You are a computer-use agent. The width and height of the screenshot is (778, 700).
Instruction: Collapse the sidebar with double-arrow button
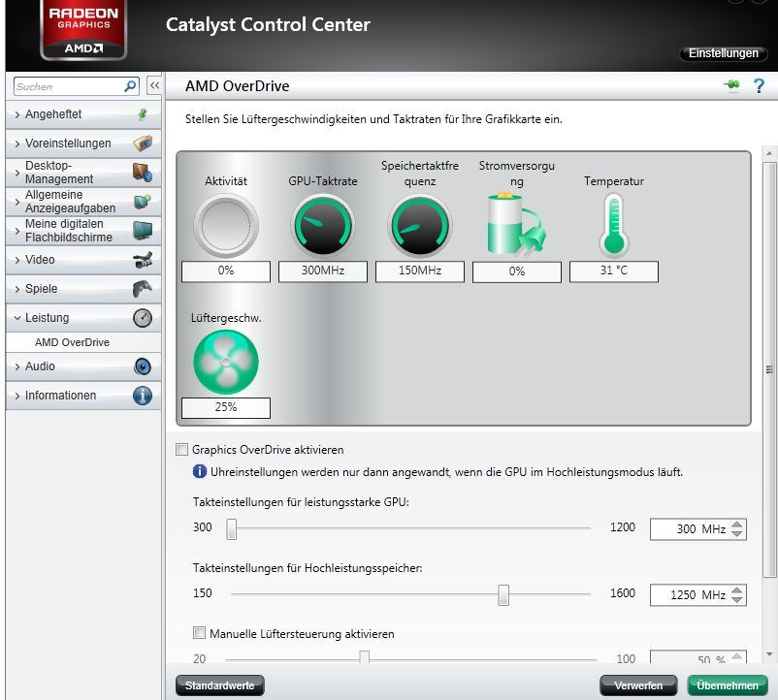[154, 85]
